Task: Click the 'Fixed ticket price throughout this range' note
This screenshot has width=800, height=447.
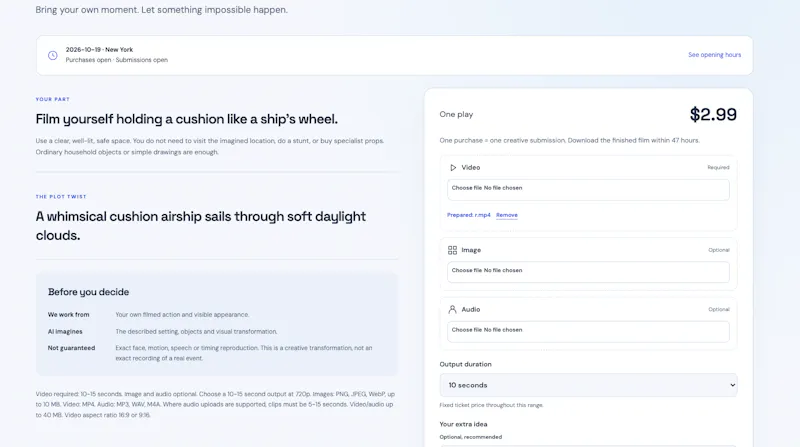Action: click(x=491, y=405)
